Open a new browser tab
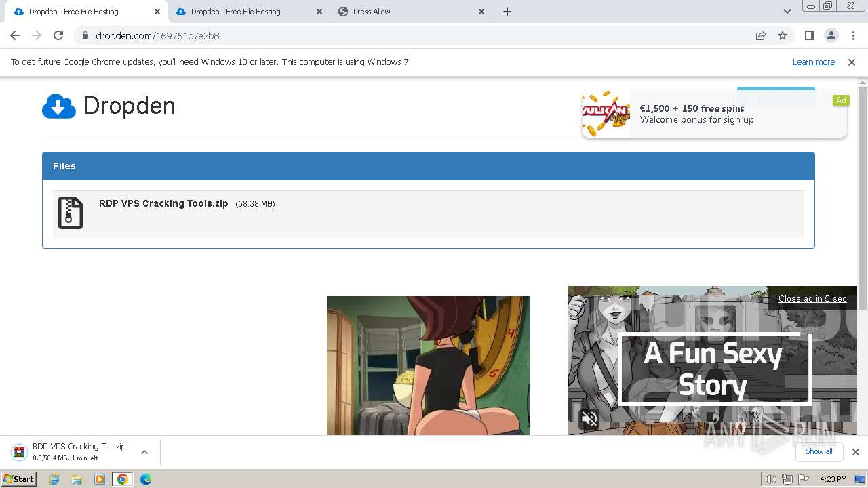The height and width of the screenshot is (488, 868). [507, 12]
